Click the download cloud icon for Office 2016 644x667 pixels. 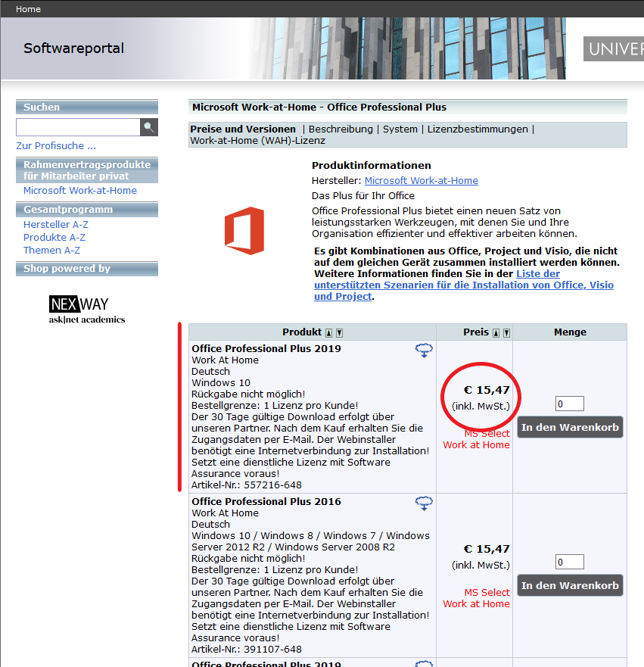pyautogui.click(x=424, y=503)
